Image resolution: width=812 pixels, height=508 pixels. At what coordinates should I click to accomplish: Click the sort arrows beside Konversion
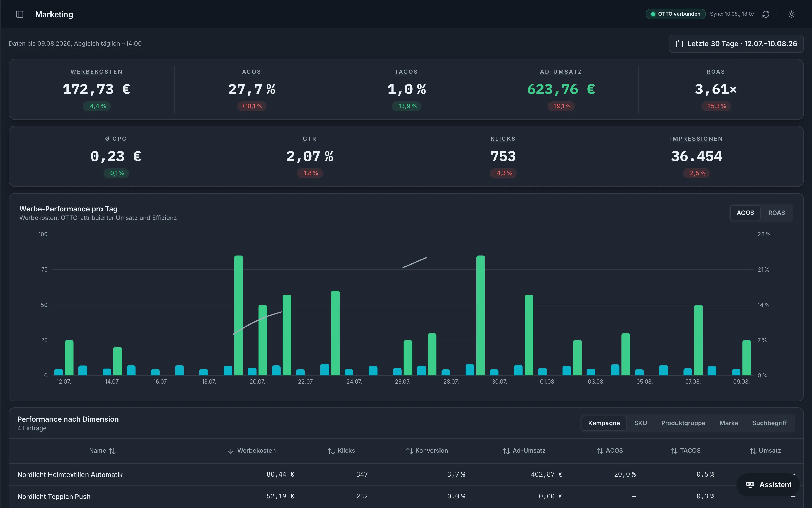coord(409,451)
